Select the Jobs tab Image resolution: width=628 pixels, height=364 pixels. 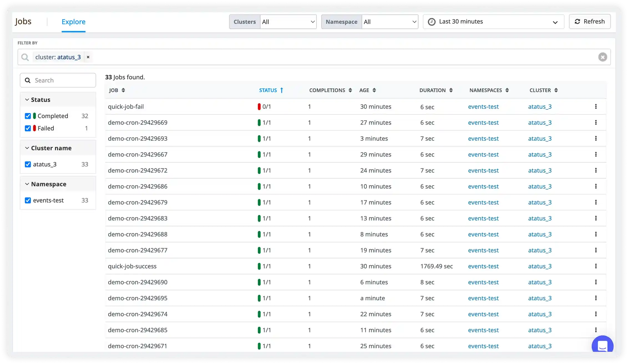click(23, 21)
